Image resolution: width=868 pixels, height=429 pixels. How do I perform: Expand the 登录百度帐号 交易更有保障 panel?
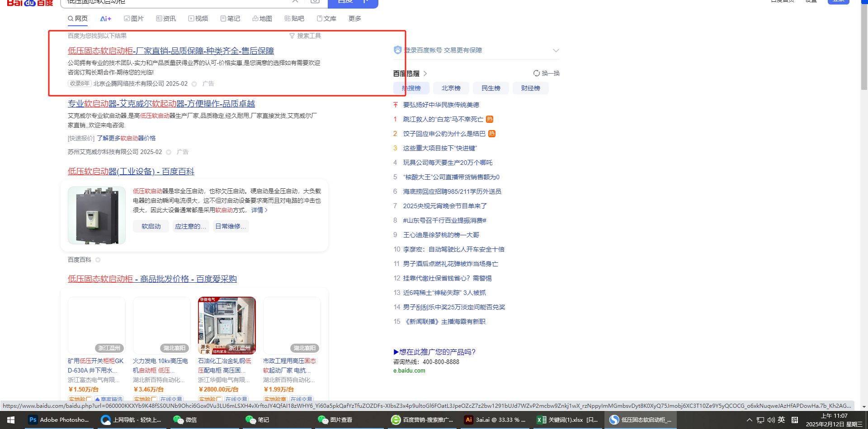pos(556,50)
